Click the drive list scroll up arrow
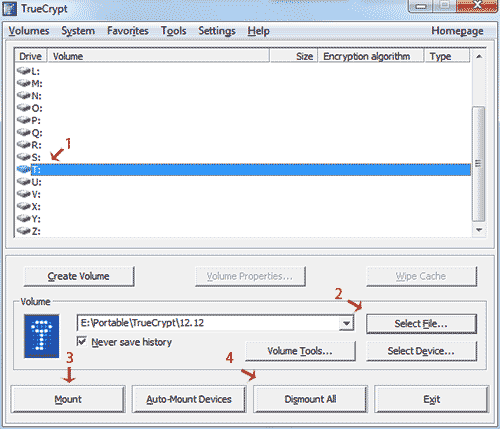Image resolution: width=500 pixels, height=429 pixels. click(x=479, y=57)
